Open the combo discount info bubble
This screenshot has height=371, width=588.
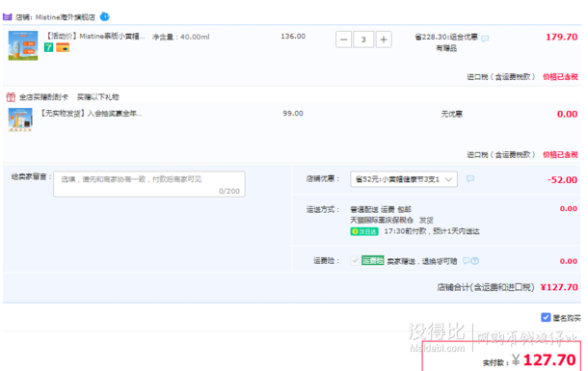[485, 39]
